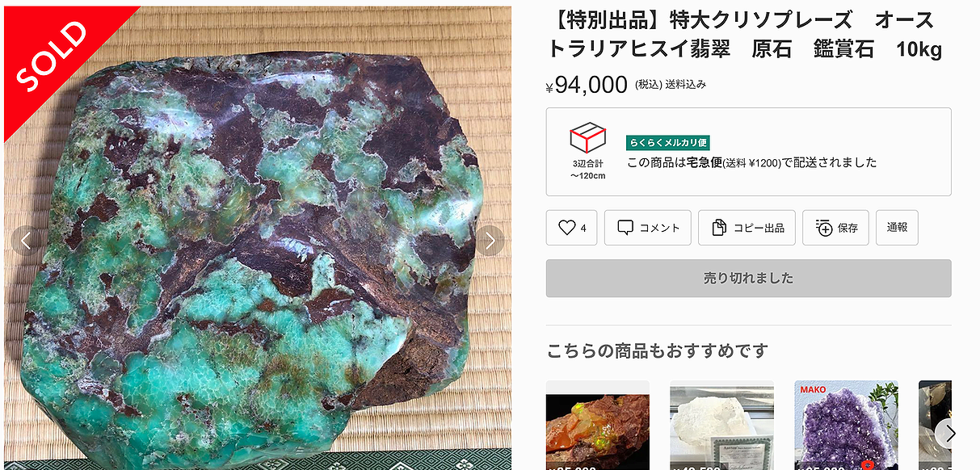The width and height of the screenshot is (980, 470).
Task: Click the heart like icon
Action: coord(567,229)
